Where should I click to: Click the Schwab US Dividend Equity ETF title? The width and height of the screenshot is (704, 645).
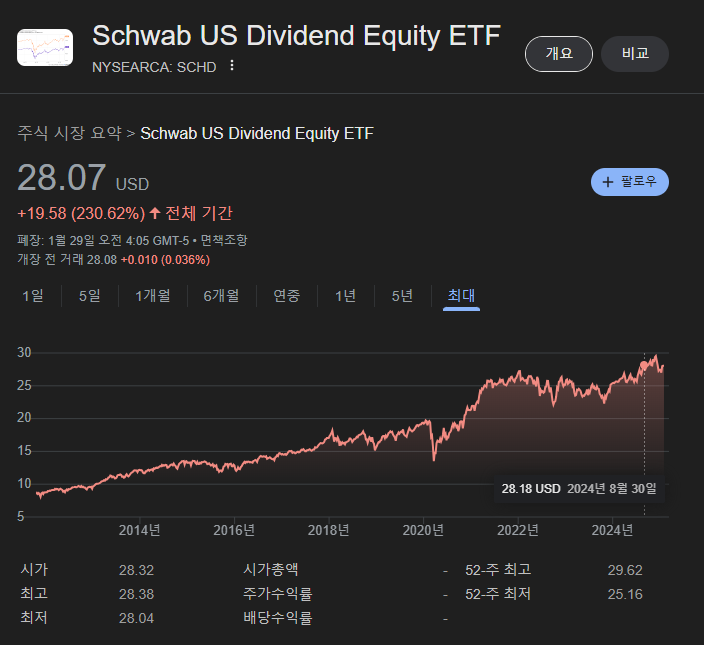pos(296,35)
